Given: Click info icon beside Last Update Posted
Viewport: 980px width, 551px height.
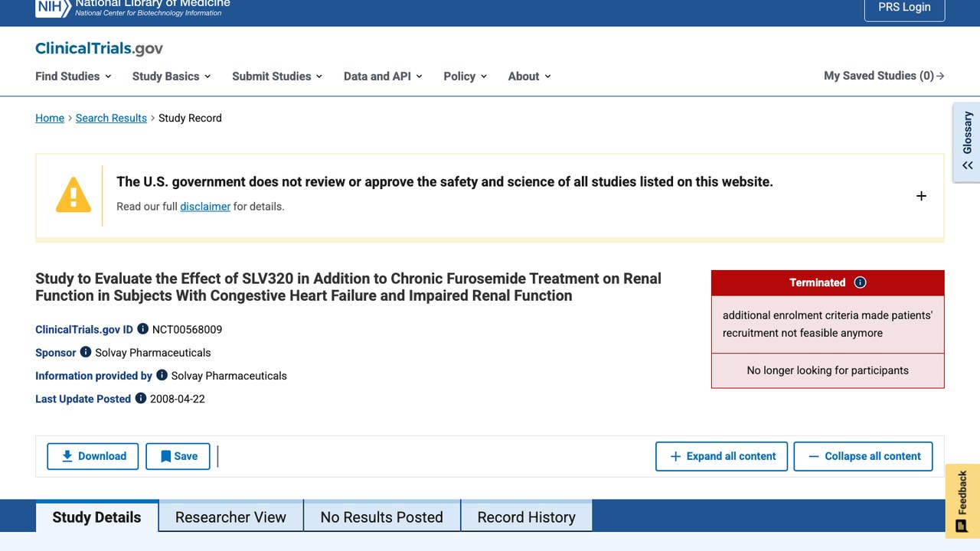Looking at the screenshot, I should click(x=141, y=398).
